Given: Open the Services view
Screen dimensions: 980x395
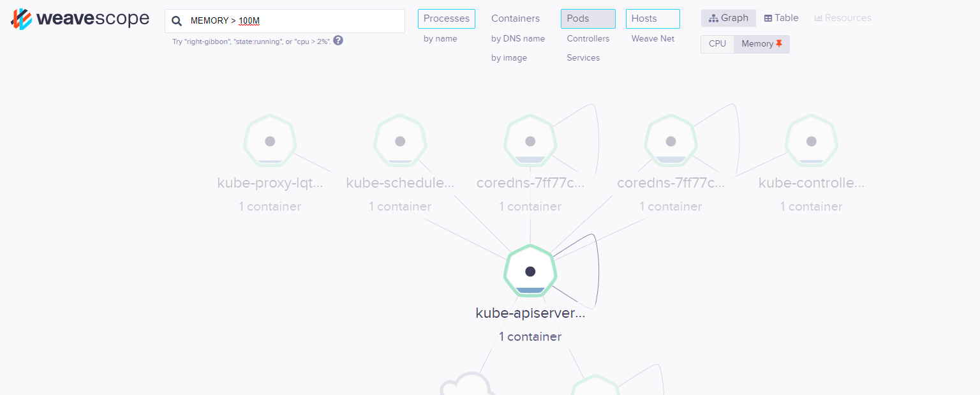Looking at the screenshot, I should (583, 57).
